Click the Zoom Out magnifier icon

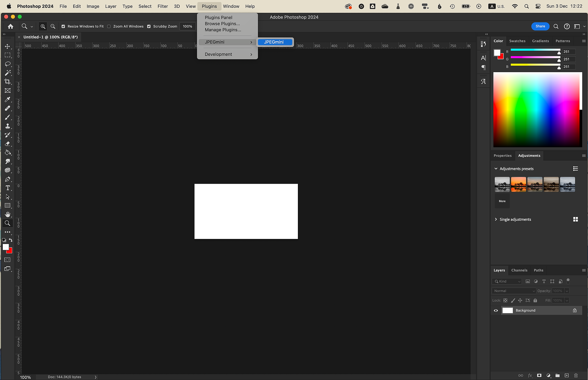coord(53,26)
